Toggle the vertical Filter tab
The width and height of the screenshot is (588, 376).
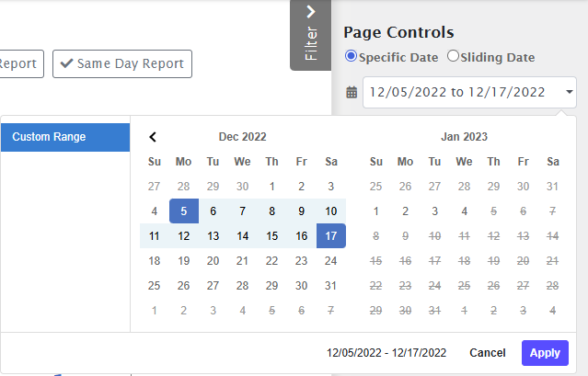pos(311,43)
